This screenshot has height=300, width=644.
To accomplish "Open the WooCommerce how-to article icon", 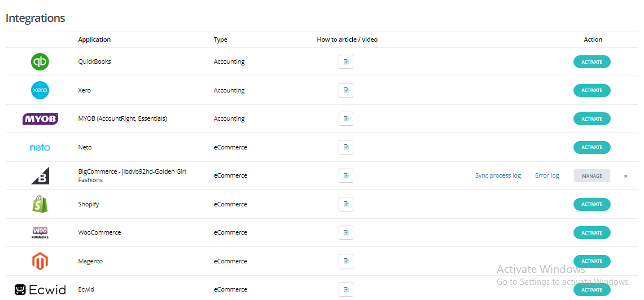I will (346, 233).
